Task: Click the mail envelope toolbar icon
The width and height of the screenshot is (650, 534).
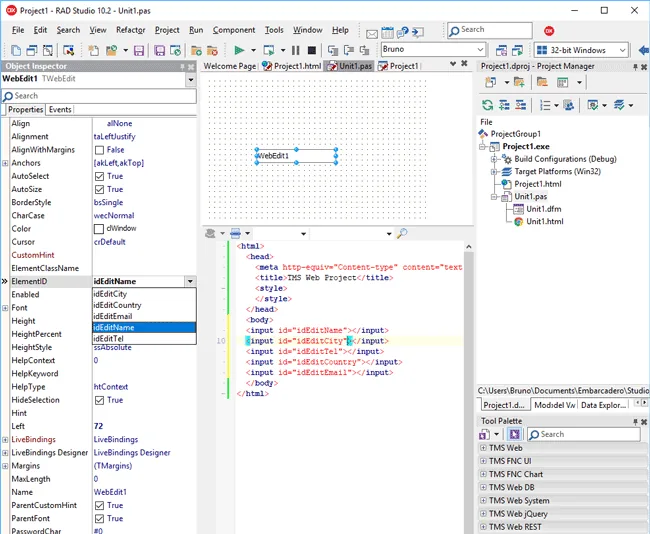Action: pyautogui.click(x=372, y=34)
